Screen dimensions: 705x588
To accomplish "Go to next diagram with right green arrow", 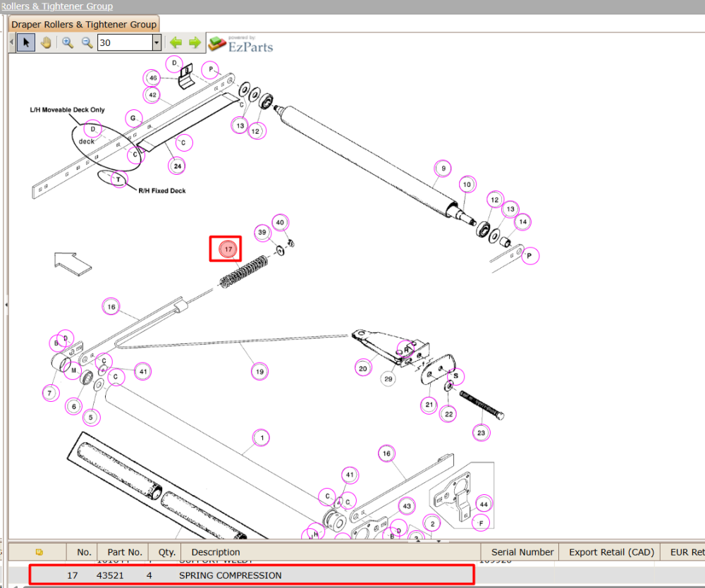I will click(195, 43).
